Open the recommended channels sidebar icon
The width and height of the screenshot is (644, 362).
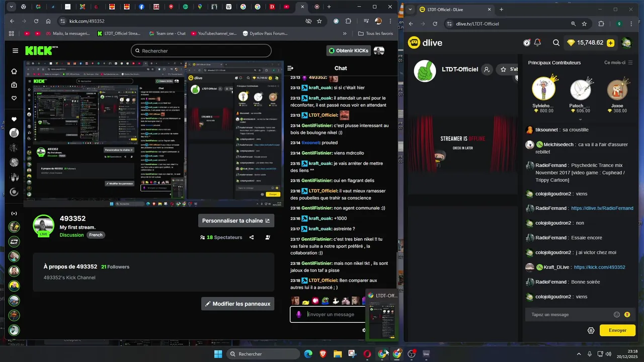point(14,214)
